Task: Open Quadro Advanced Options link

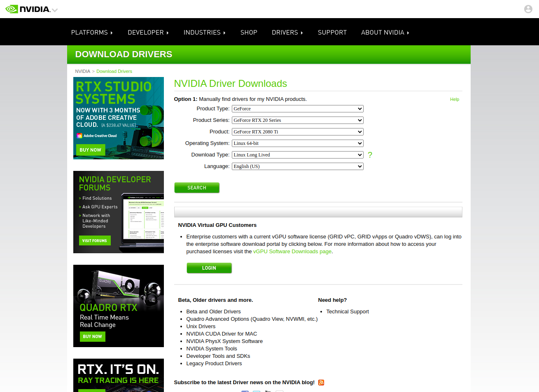Action: click(x=252, y=319)
